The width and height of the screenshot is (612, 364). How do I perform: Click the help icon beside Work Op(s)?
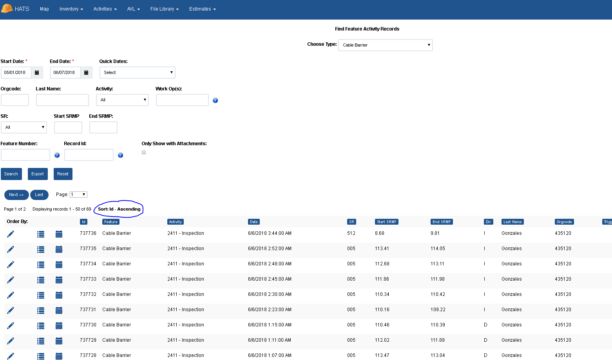coord(215,100)
